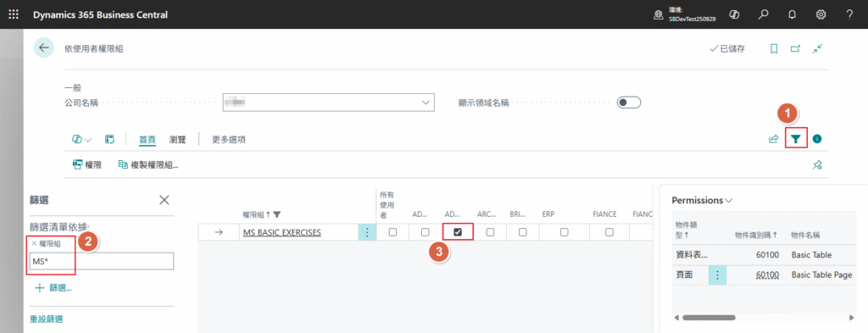Toggle the 顯示領域名稱 switch

click(x=628, y=103)
